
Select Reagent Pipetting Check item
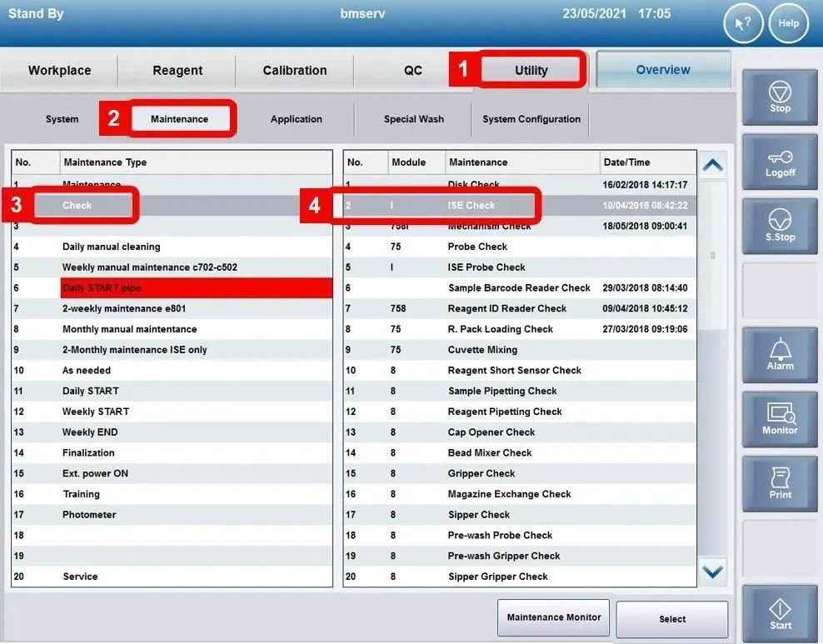pos(520,412)
